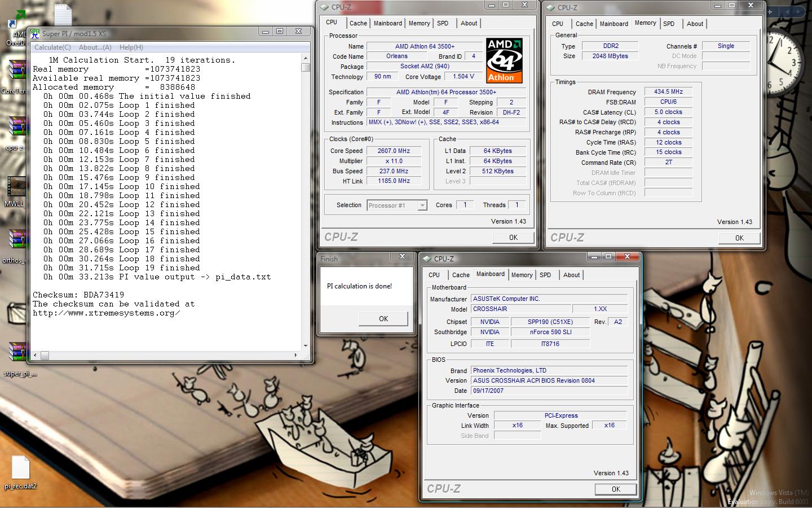
Task: Switch to Cache tab in processor CPU-Z window
Action: point(358,23)
